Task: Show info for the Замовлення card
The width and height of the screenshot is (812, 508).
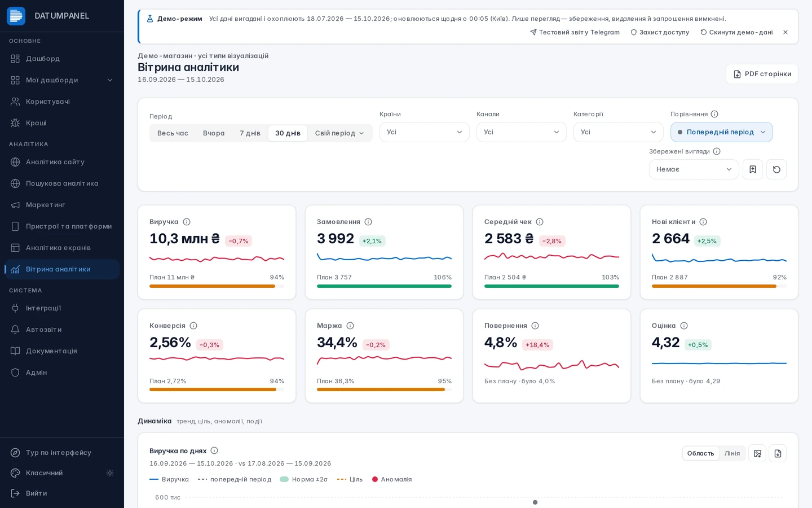Action: click(368, 222)
